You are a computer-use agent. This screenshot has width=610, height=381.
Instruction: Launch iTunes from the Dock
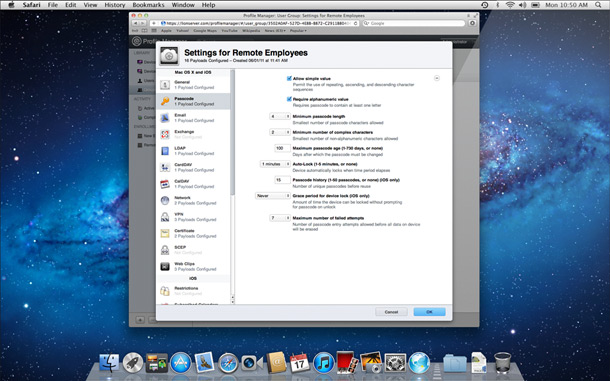coord(324,363)
